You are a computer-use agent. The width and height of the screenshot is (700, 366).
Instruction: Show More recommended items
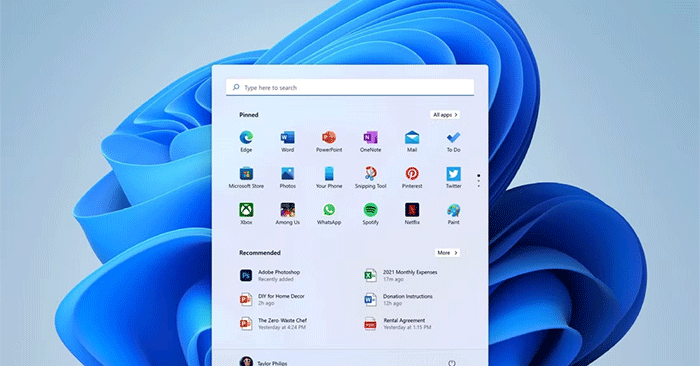click(x=447, y=253)
